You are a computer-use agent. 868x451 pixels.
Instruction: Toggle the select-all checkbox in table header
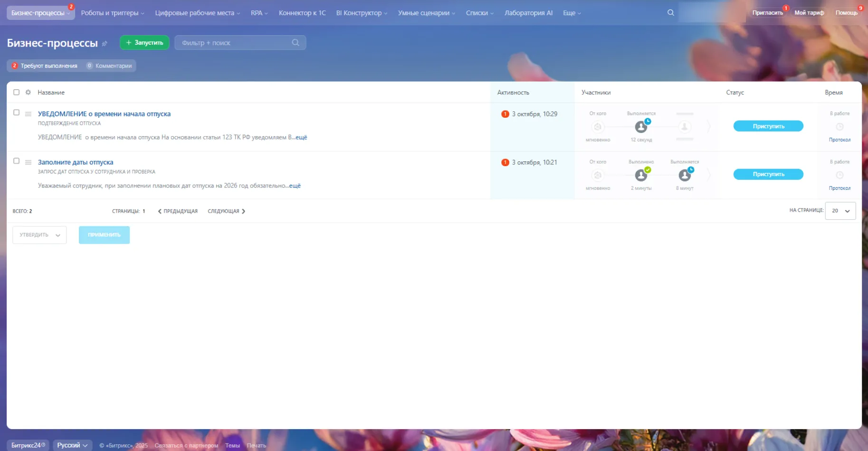16,92
